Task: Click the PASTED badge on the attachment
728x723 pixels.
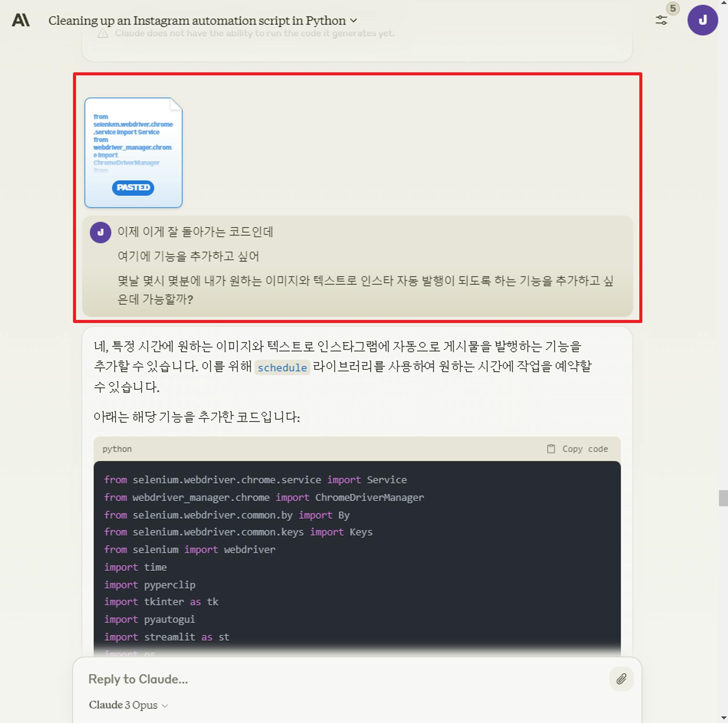Action: [133, 187]
